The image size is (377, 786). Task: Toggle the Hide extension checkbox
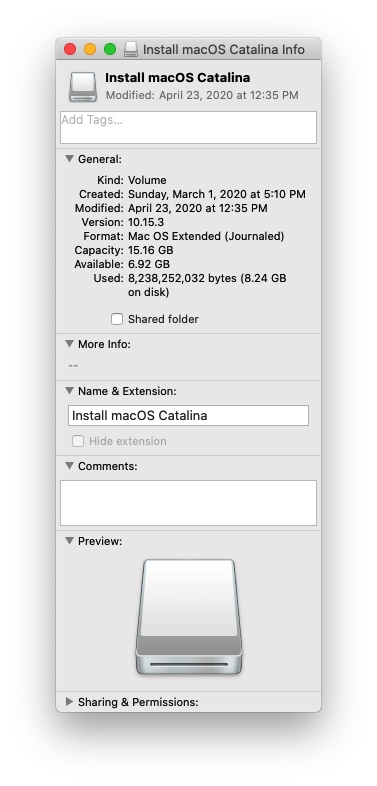(78, 441)
